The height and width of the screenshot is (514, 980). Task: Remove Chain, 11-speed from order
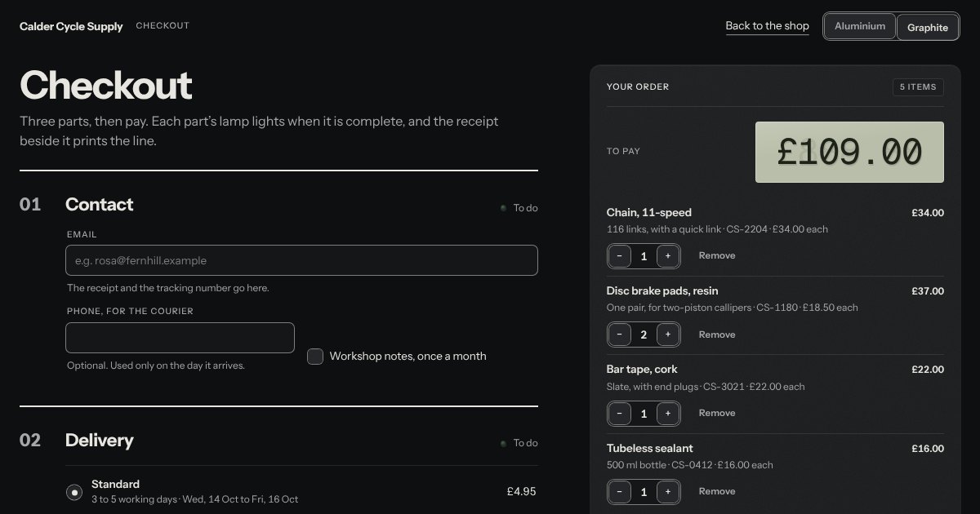pos(717,255)
